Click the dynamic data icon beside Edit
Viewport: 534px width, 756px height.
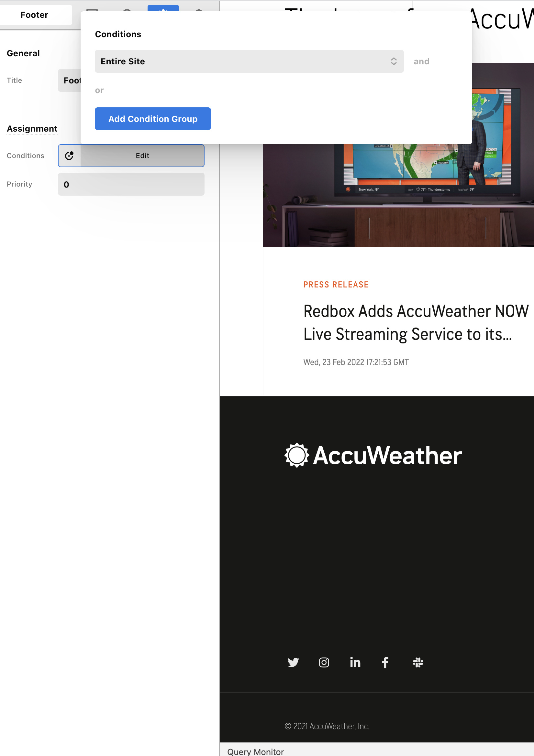click(69, 156)
